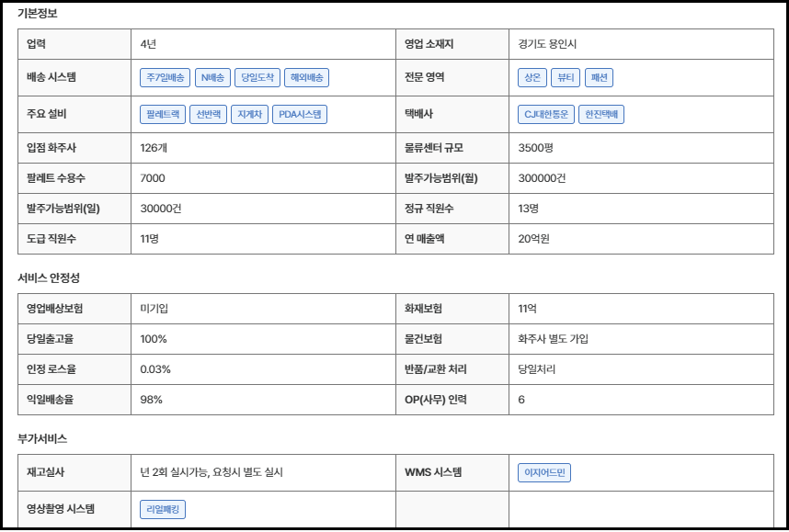Select the 지게차 tag
This screenshot has height=532, width=789.
[250, 115]
